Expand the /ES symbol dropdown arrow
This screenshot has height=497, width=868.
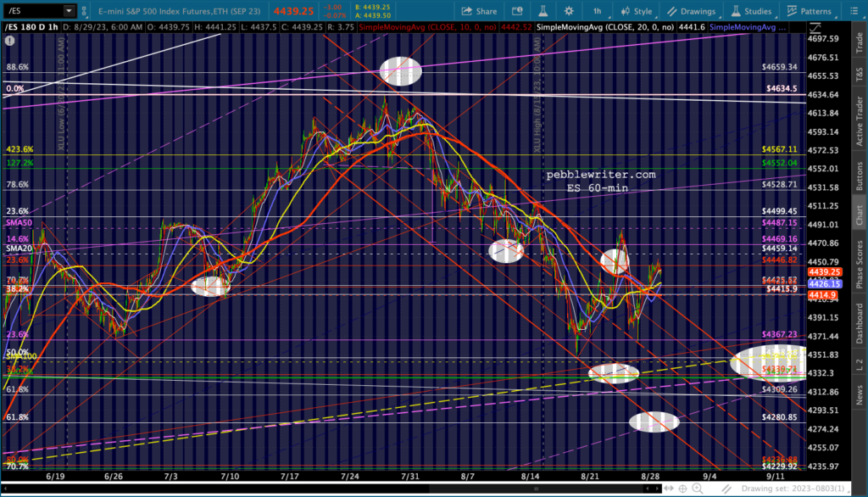click(69, 10)
